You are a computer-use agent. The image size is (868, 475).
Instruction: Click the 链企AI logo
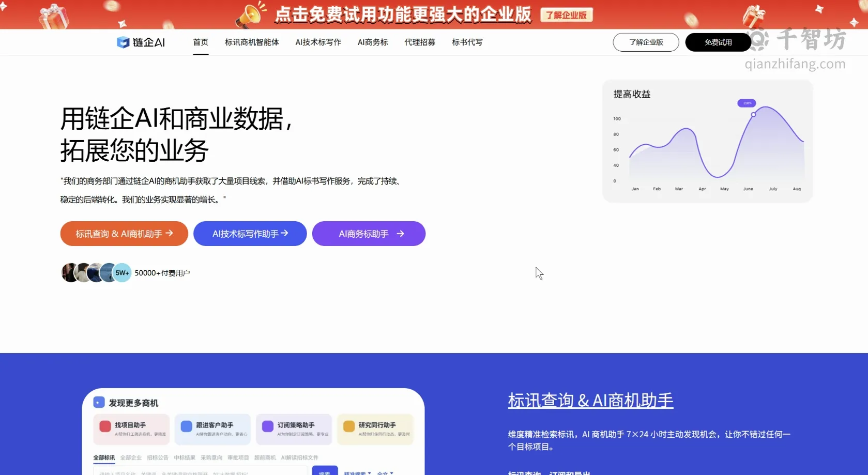tap(141, 42)
